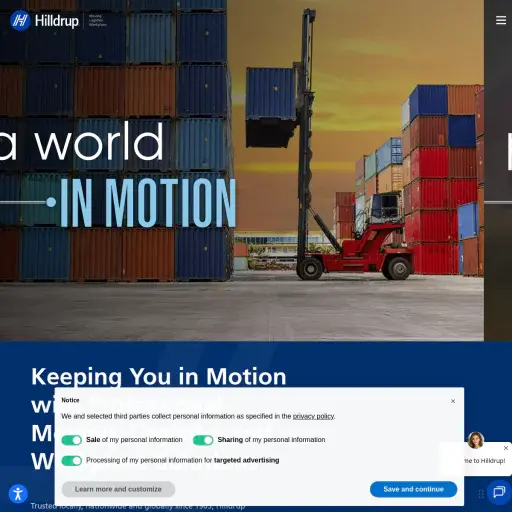Open the accessibility options icon
Screen dimensions: 512x512
[18, 494]
